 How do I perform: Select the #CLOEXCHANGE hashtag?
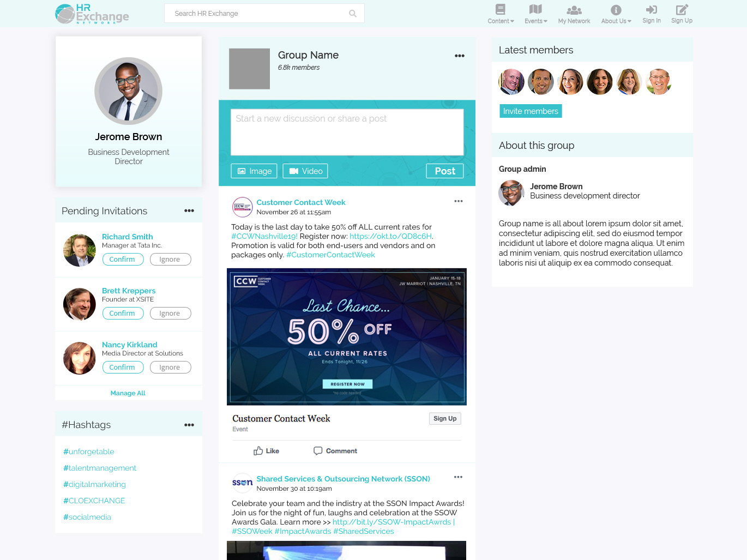94,501
